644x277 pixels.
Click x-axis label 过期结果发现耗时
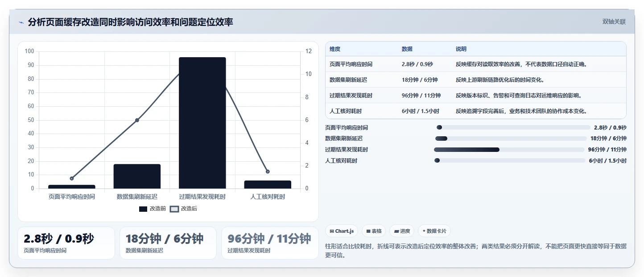[x=202, y=197]
